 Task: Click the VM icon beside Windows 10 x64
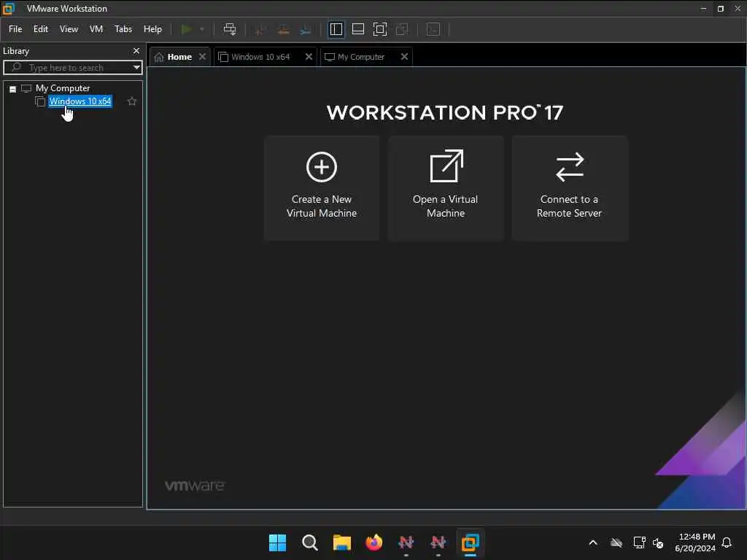tap(40, 101)
